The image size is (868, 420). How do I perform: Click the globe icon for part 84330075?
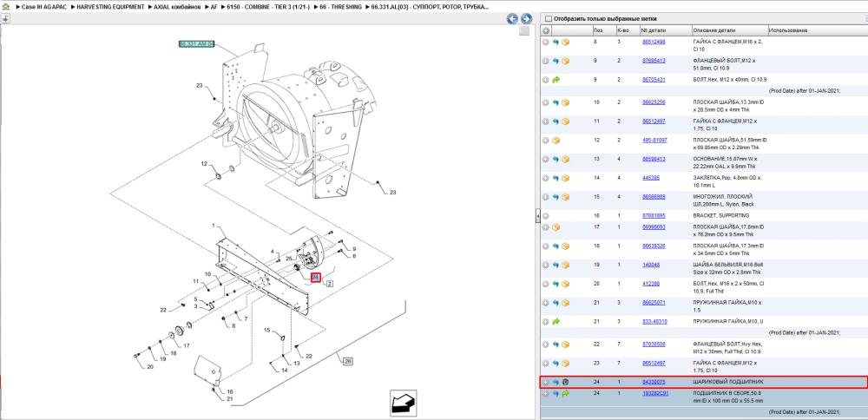(565, 382)
